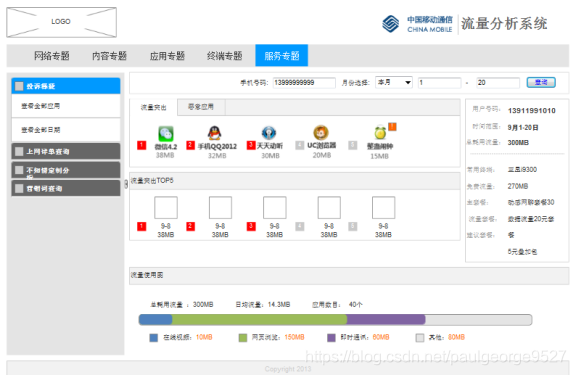Click the 流量分析系统 title text
Viewport: 576px width, 375px height.
coord(504,24)
